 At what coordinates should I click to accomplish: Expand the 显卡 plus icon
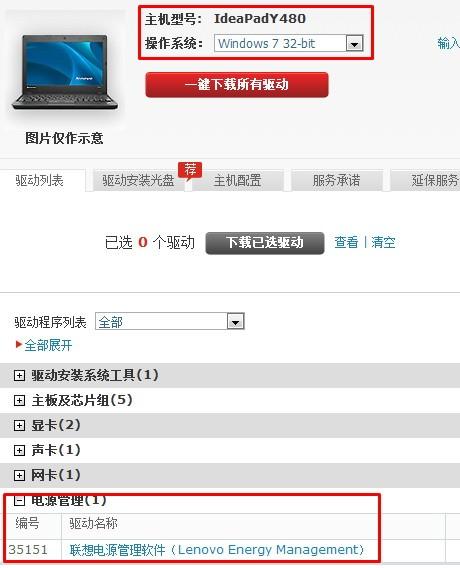coord(19,425)
